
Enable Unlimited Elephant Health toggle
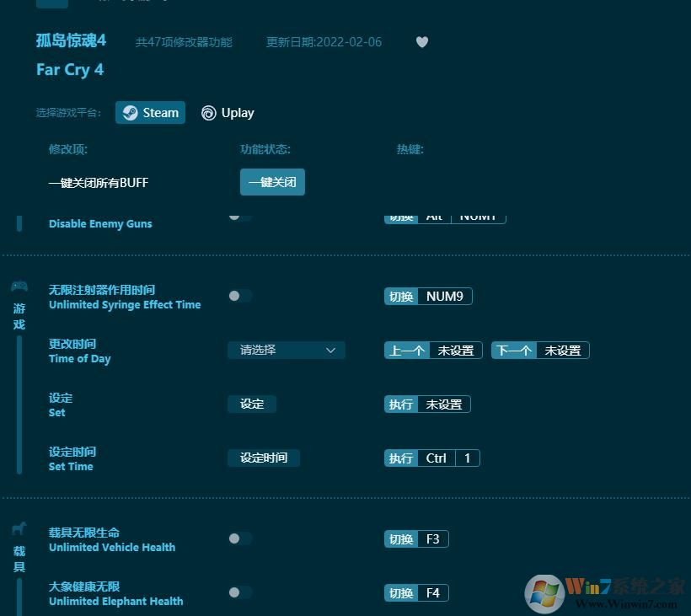[x=238, y=592]
